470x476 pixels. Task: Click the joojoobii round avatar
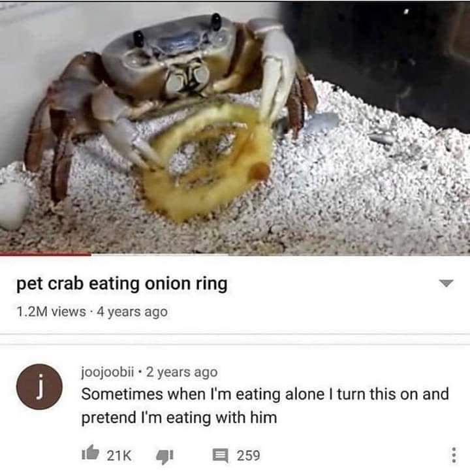click(39, 387)
